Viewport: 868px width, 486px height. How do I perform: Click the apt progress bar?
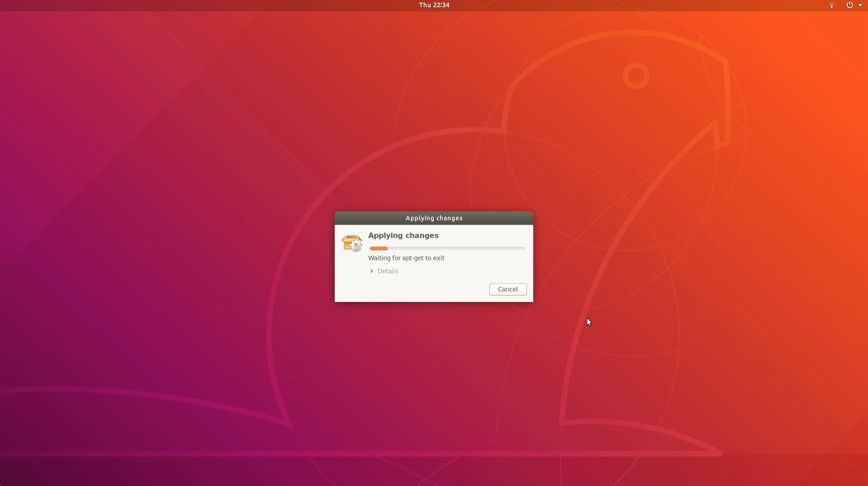click(x=447, y=248)
